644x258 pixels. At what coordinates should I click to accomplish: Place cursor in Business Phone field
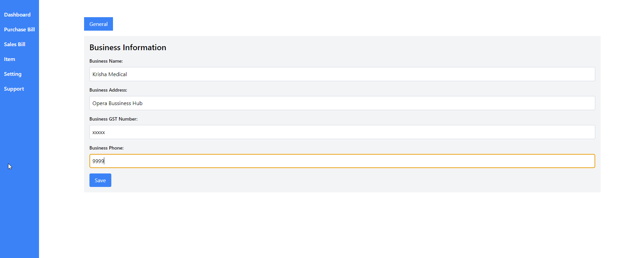[x=342, y=161]
